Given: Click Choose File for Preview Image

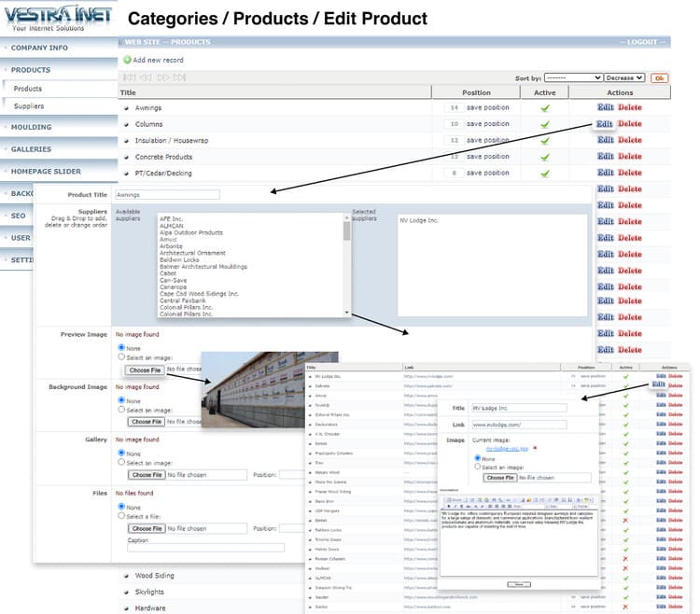Looking at the screenshot, I should [x=145, y=370].
